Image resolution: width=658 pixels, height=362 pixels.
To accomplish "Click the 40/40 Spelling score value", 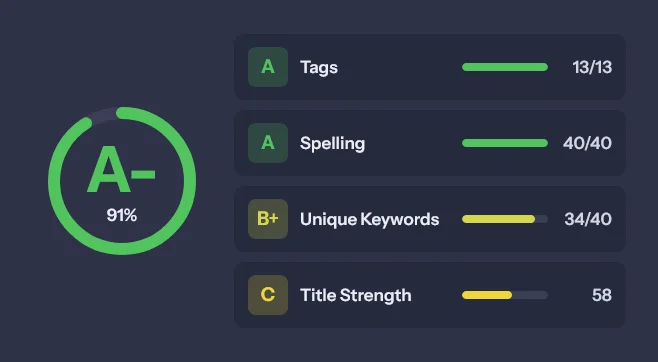I will point(587,143).
